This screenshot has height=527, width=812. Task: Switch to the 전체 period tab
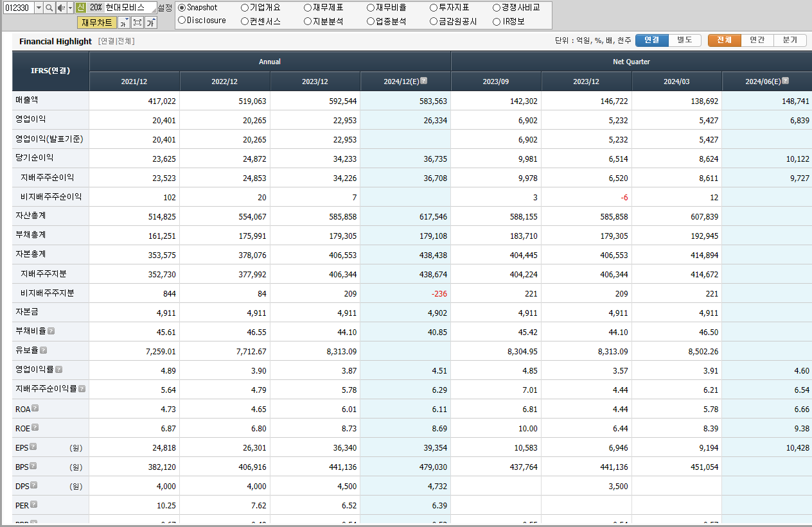725,40
